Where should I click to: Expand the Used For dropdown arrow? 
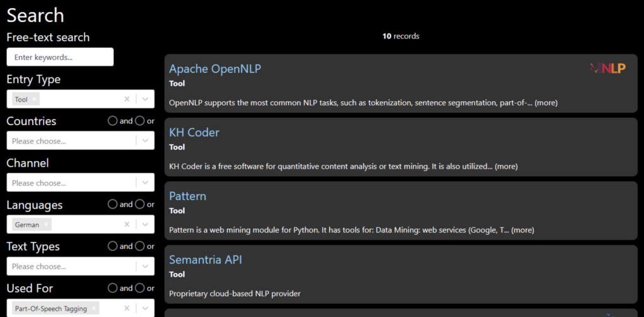click(x=145, y=308)
